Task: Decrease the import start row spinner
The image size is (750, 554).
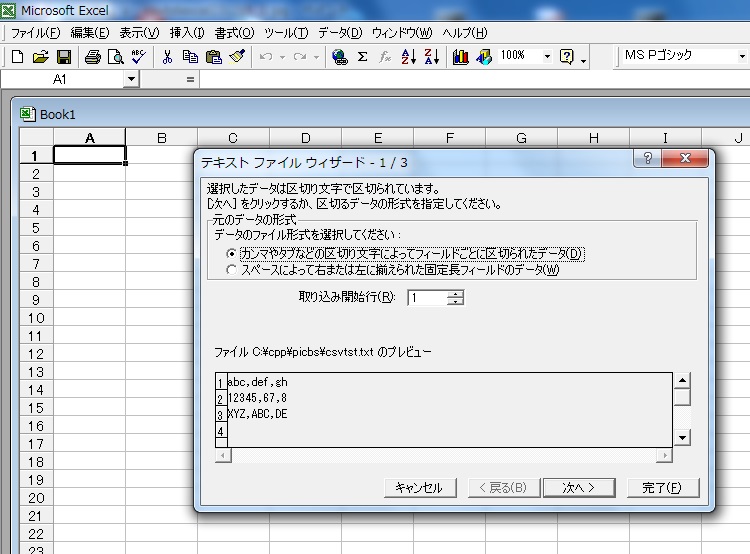Action: click(x=455, y=301)
